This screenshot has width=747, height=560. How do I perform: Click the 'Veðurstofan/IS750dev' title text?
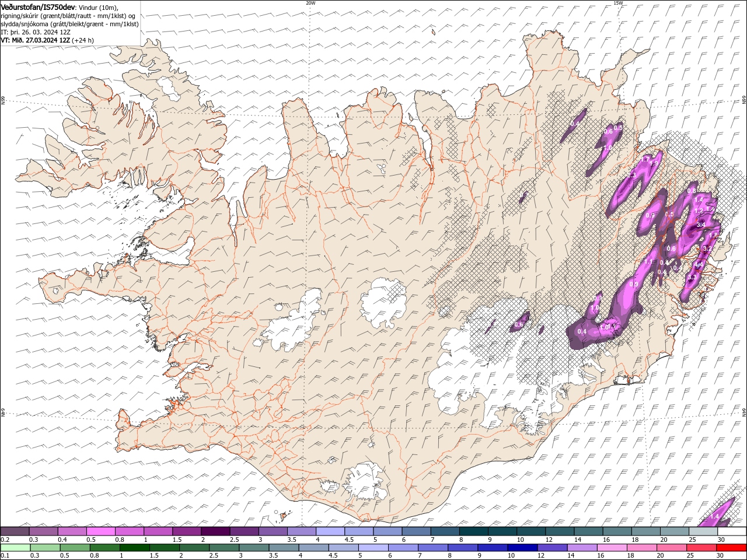click(38, 6)
